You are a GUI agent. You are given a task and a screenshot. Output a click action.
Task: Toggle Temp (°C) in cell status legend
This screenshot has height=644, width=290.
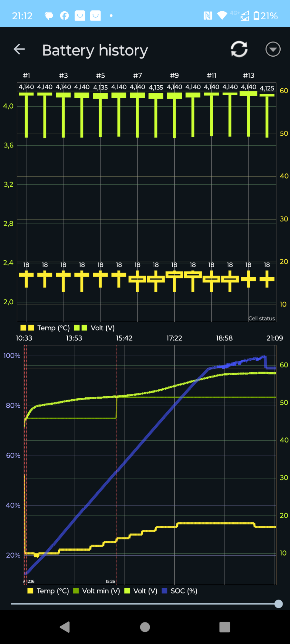(x=45, y=328)
